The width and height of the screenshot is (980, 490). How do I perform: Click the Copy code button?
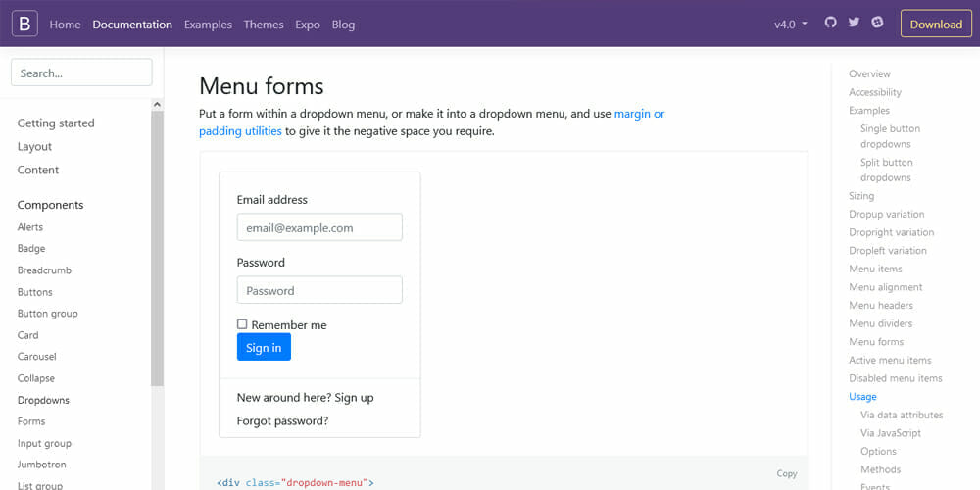click(x=786, y=473)
